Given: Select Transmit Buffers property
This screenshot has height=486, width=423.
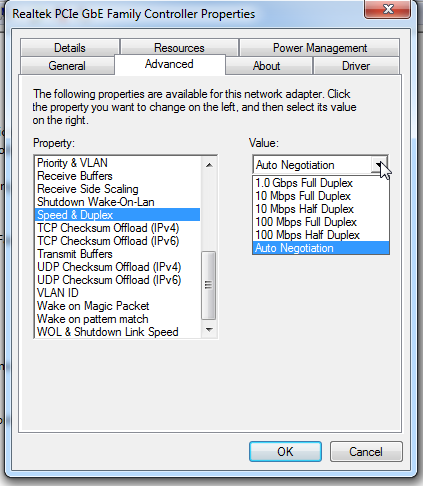Looking at the screenshot, I should 117,254.
